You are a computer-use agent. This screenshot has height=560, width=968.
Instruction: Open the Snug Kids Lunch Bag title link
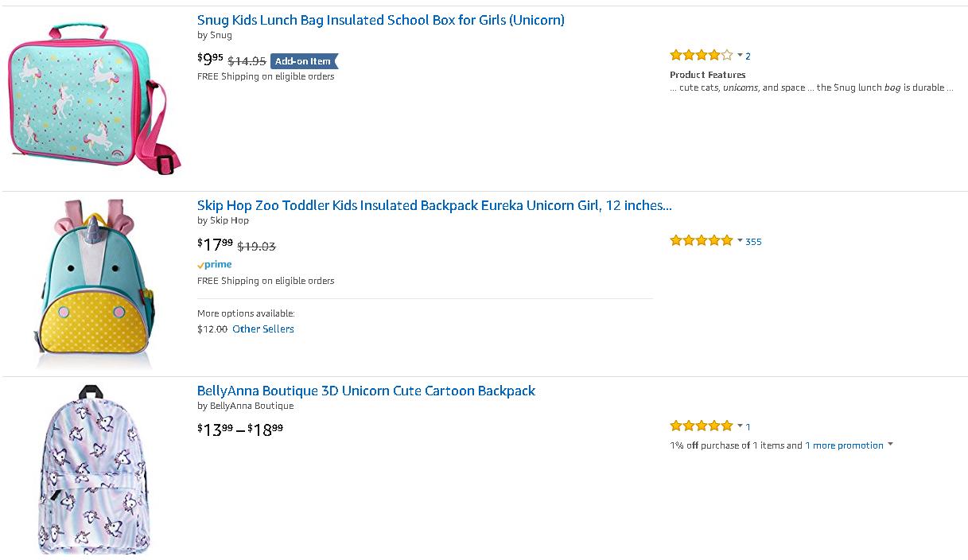(x=380, y=20)
